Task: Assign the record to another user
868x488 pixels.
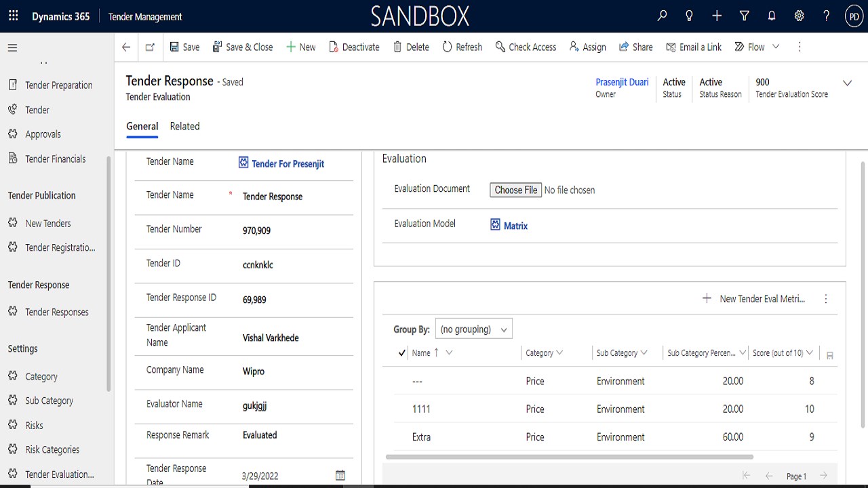Action: tap(587, 47)
